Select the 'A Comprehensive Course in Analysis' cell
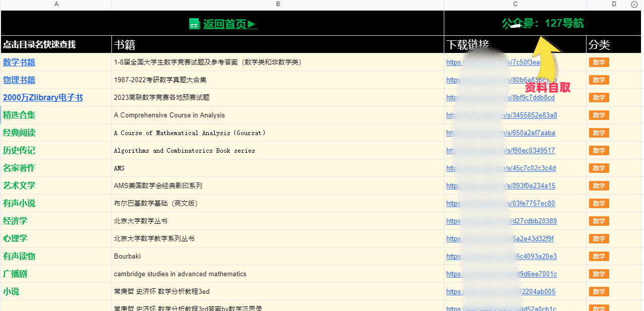Screen dimensions: 644x311 click(169, 115)
